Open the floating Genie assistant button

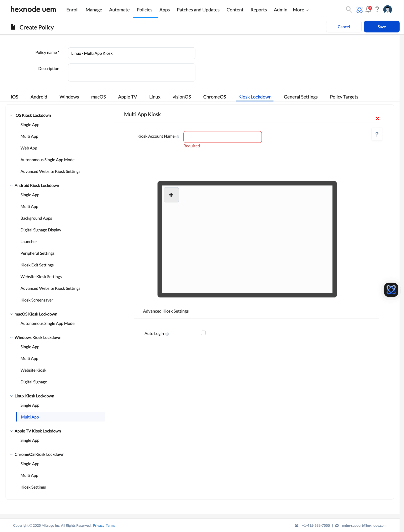[x=391, y=289]
